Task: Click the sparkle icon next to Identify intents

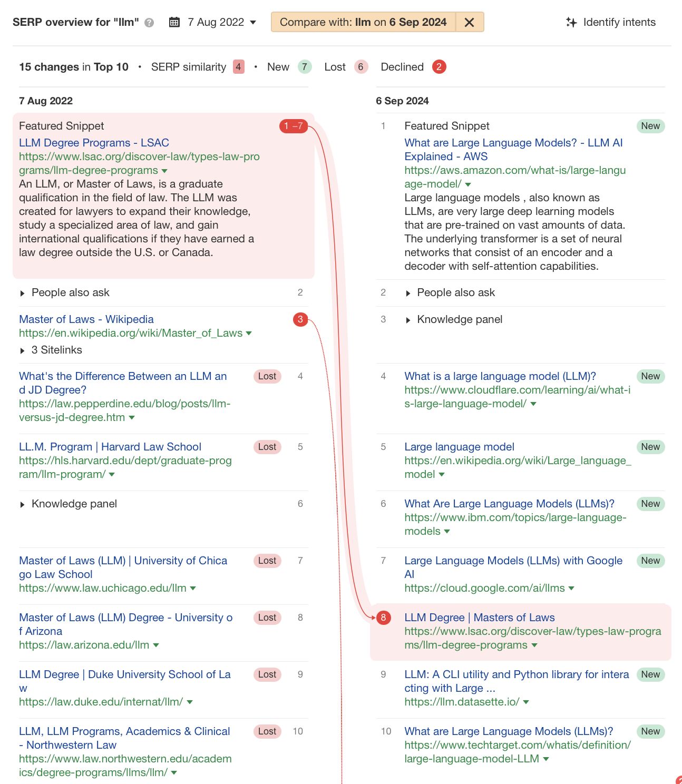Action: [x=570, y=22]
